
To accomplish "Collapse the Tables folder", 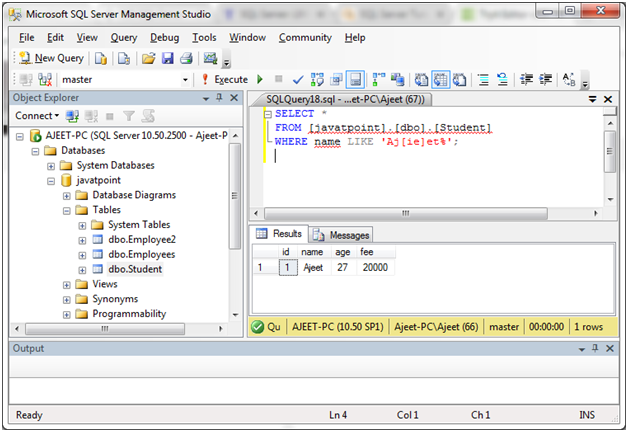I will click(66, 211).
